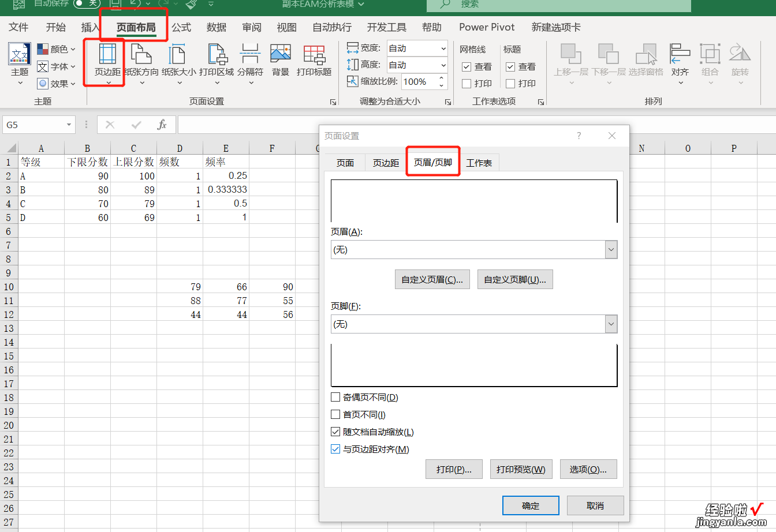Switch to the 公式 ribbon tab
Screen dimensions: 776x532
pos(181,27)
